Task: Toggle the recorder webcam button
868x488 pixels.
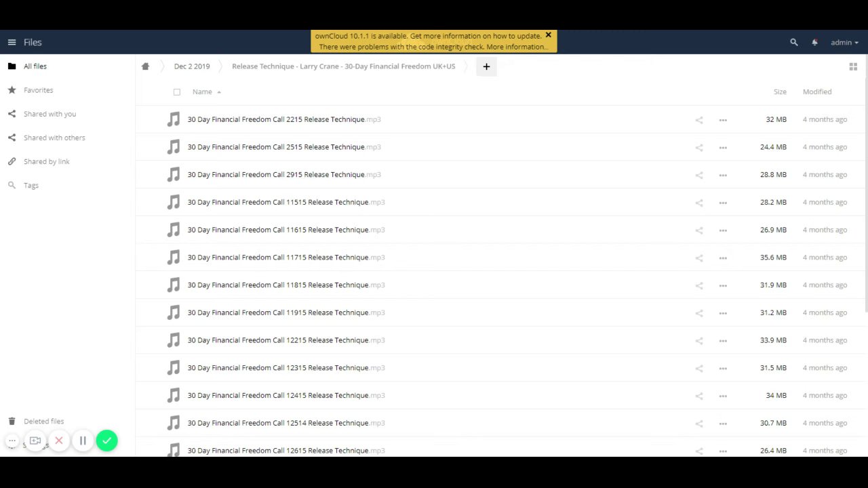Action: coord(35,441)
